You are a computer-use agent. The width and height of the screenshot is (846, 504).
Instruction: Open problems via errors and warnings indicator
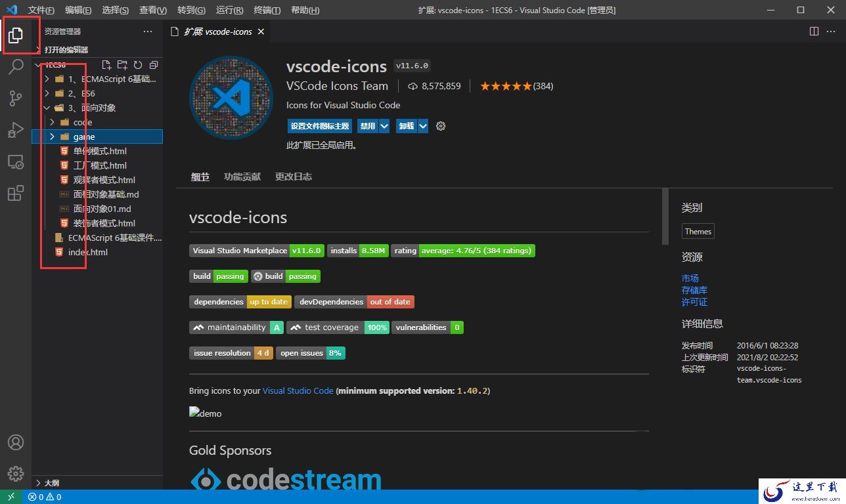45,497
